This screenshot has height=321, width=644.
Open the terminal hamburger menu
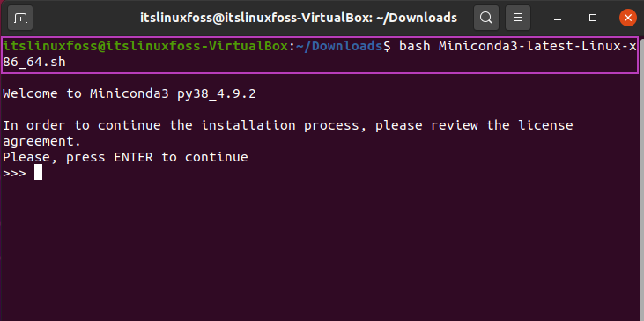coord(518,18)
